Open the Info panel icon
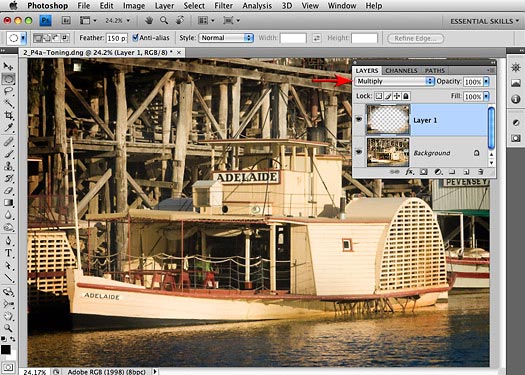Screen dimensions: 525x375 [516, 99]
